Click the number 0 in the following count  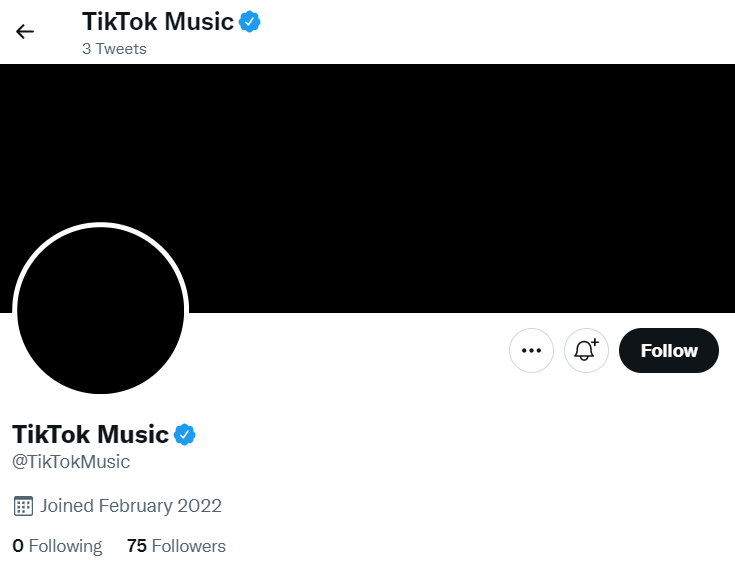[18, 546]
